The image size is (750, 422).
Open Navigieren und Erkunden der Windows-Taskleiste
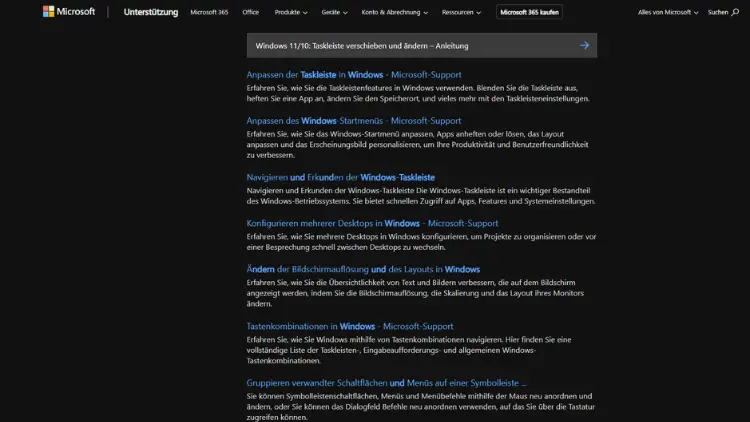341,177
